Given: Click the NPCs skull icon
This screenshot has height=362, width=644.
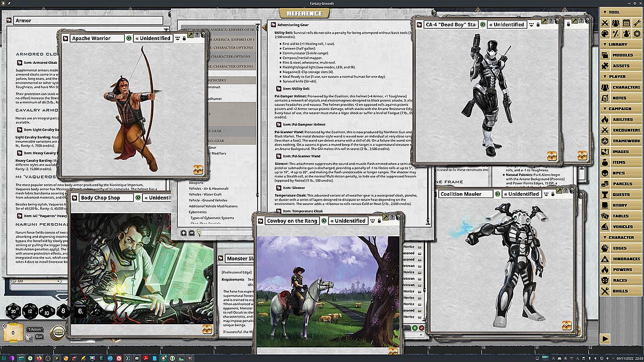Looking at the screenshot, I should pos(605,173).
